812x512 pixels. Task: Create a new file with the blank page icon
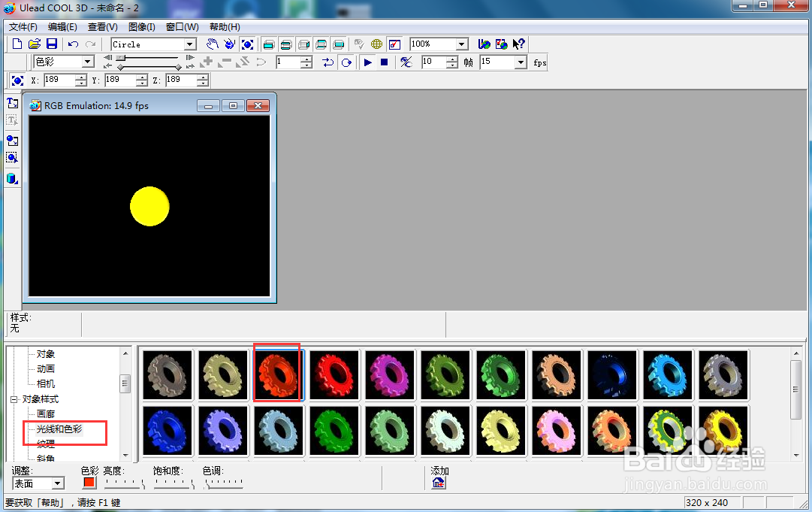(x=17, y=44)
